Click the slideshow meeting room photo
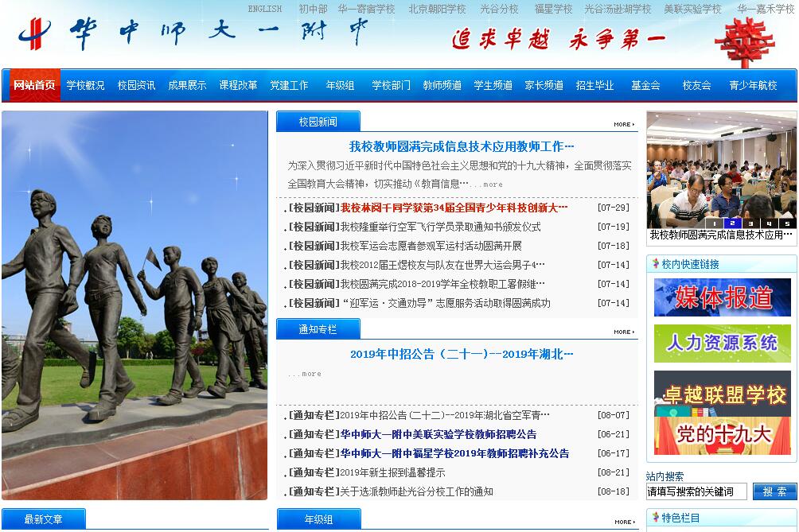Image resolution: width=799 pixels, height=532 pixels. pyautogui.click(x=721, y=170)
